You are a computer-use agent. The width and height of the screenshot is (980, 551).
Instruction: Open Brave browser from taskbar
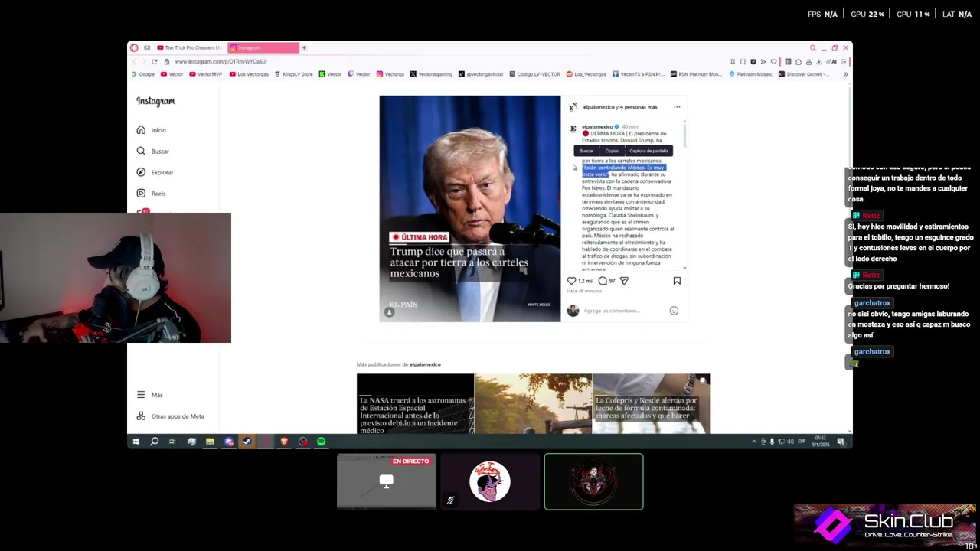pos(284,442)
